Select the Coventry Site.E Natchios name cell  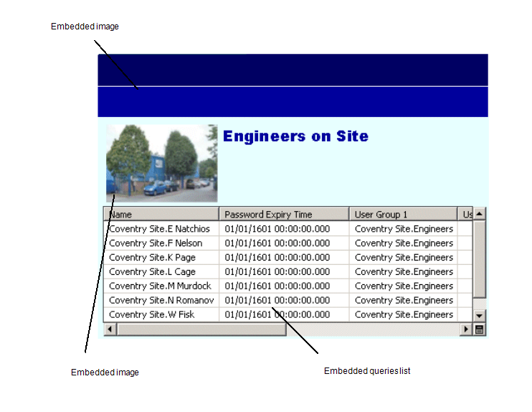point(161,228)
